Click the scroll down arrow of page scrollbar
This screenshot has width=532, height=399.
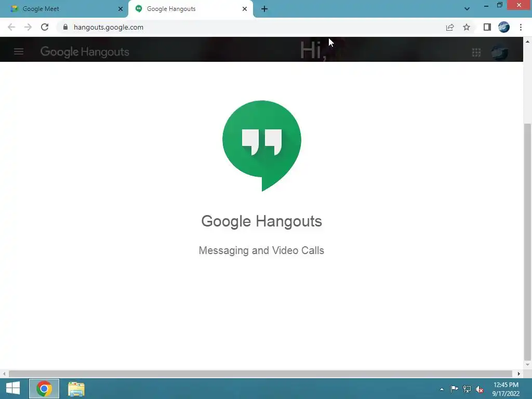527,365
